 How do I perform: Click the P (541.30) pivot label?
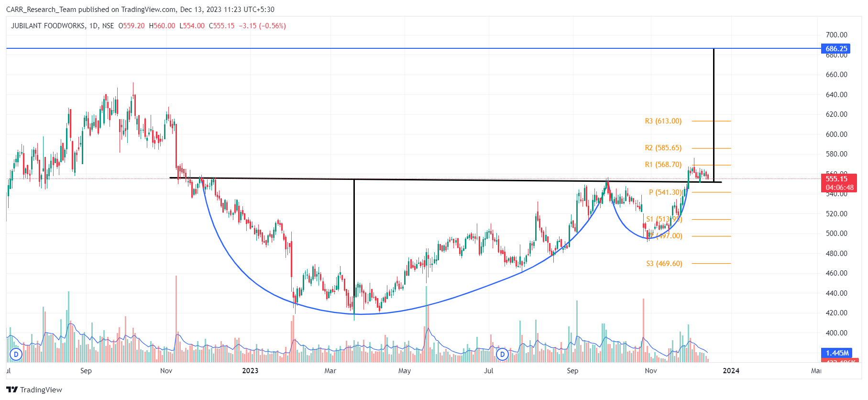pyautogui.click(x=665, y=192)
